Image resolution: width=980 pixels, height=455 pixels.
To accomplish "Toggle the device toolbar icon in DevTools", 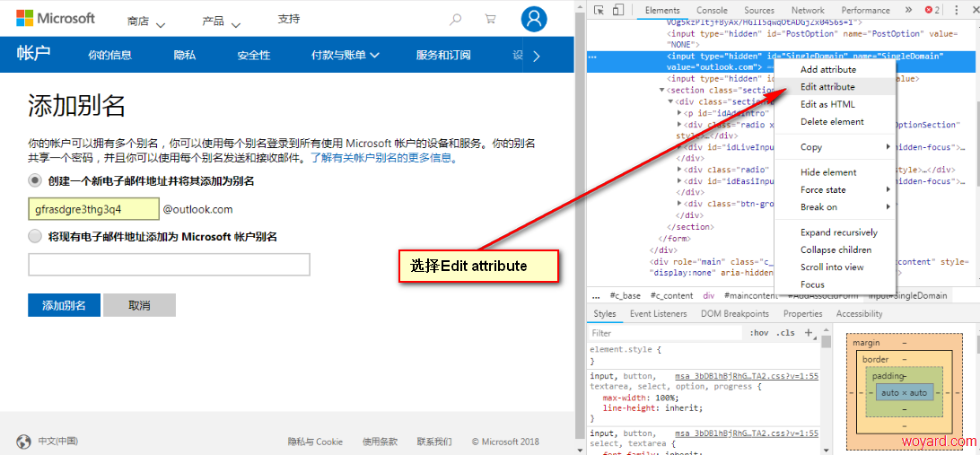I will click(x=618, y=10).
